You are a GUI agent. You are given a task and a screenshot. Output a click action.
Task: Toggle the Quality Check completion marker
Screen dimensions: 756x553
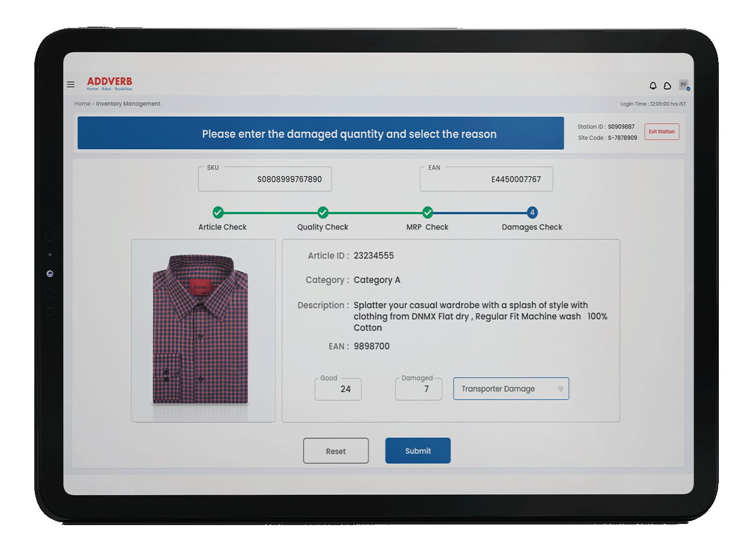(x=323, y=213)
